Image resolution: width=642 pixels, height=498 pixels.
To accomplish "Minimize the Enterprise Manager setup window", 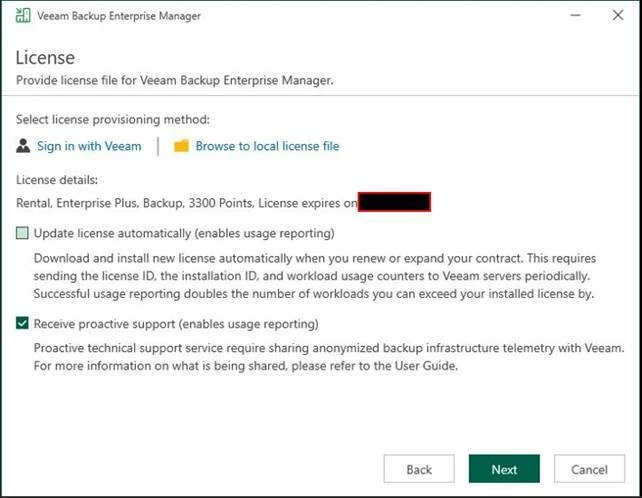I will [575, 16].
